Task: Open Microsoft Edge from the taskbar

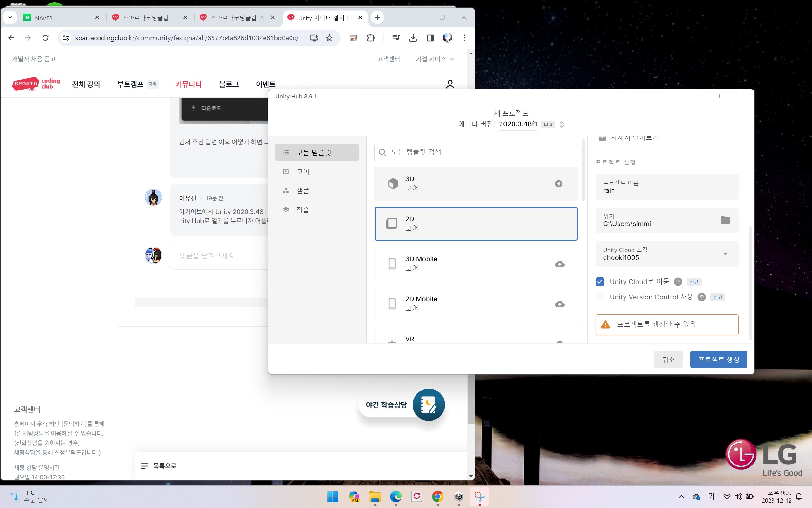Action: click(396, 497)
